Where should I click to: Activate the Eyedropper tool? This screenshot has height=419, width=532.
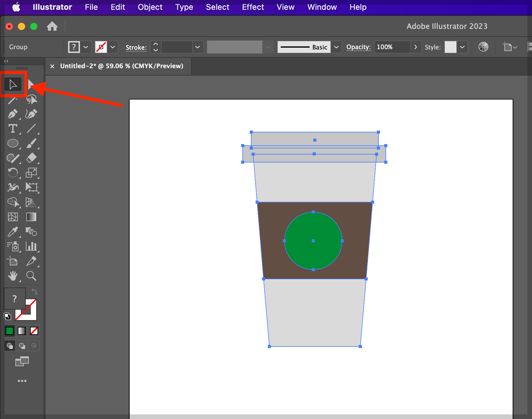[13, 232]
